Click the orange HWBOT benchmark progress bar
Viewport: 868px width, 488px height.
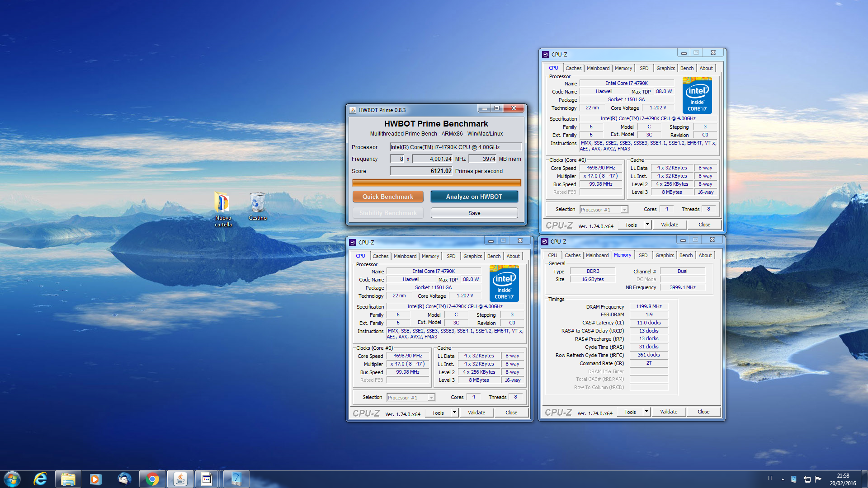pyautogui.click(x=436, y=183)
